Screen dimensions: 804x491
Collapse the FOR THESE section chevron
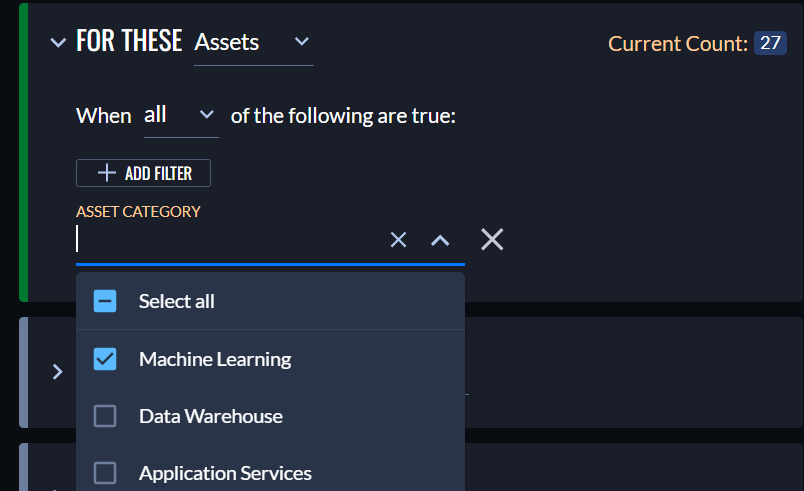pos(58,43)
